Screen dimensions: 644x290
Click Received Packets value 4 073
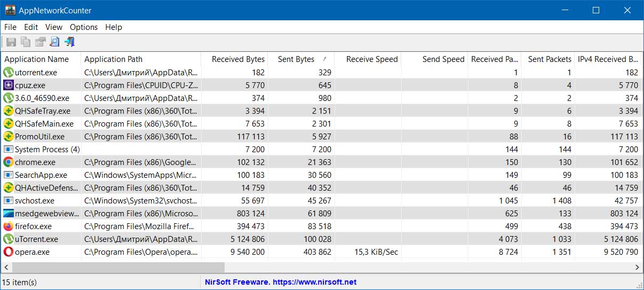tap(508, 239)
